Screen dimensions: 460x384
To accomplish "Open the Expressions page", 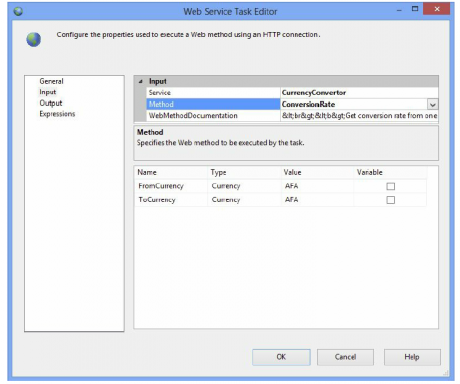I will pos(57,114).
